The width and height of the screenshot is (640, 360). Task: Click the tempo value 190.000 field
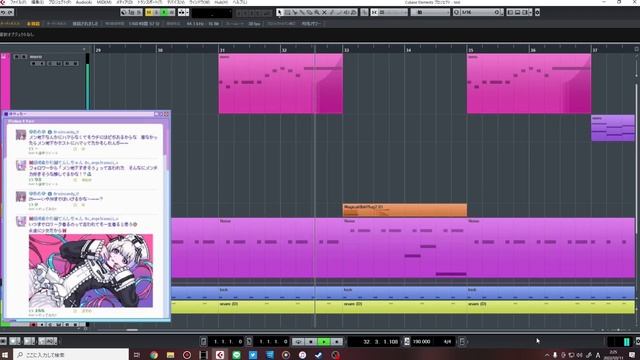421,342
